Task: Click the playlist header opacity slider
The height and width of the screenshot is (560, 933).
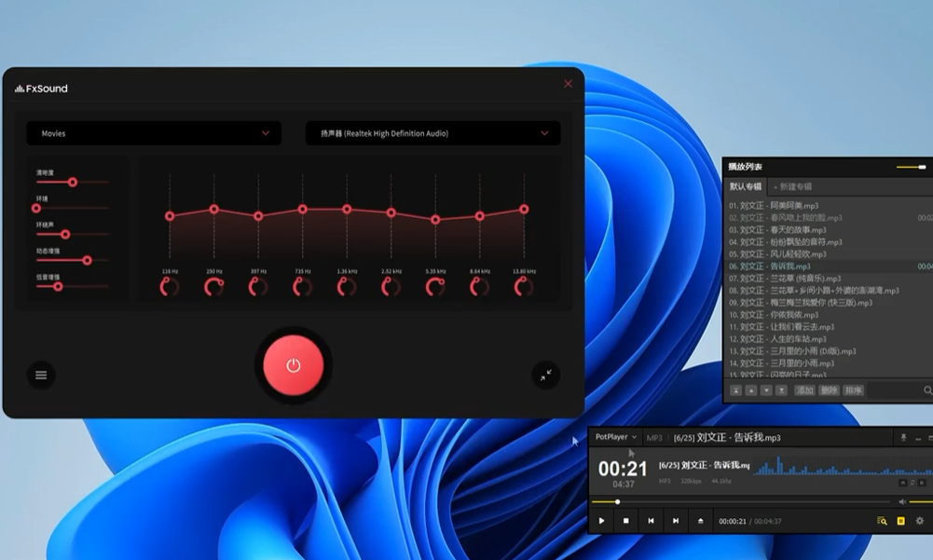Action: (911, 167)
